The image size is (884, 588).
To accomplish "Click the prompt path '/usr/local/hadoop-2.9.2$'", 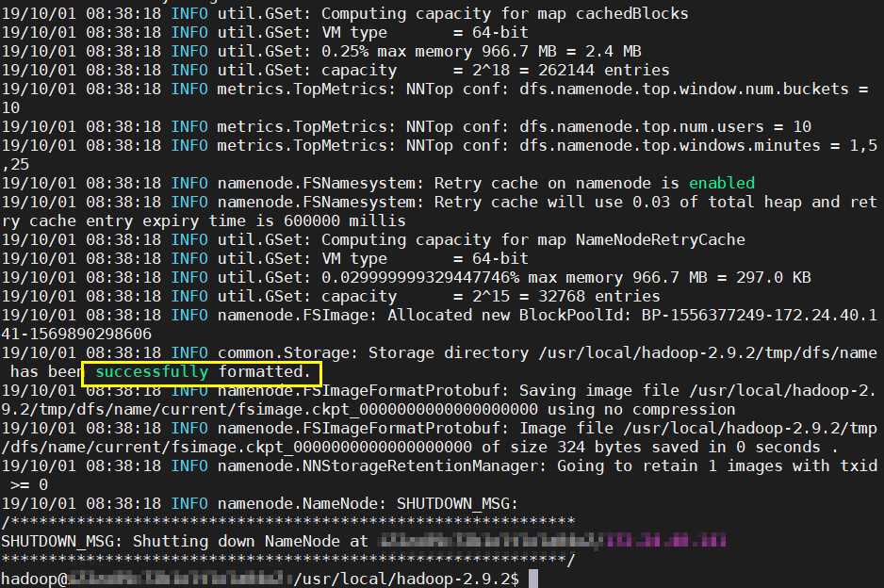I will (x=406, y=580).
